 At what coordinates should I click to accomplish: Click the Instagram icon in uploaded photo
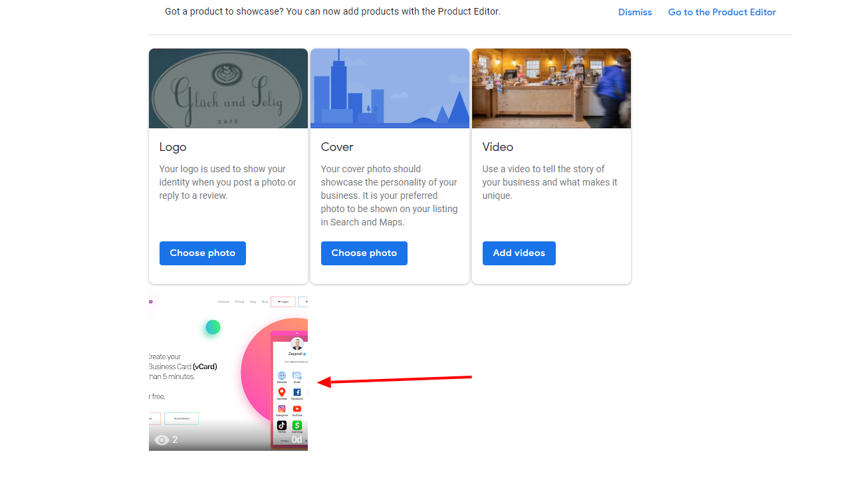click(282, 409)
